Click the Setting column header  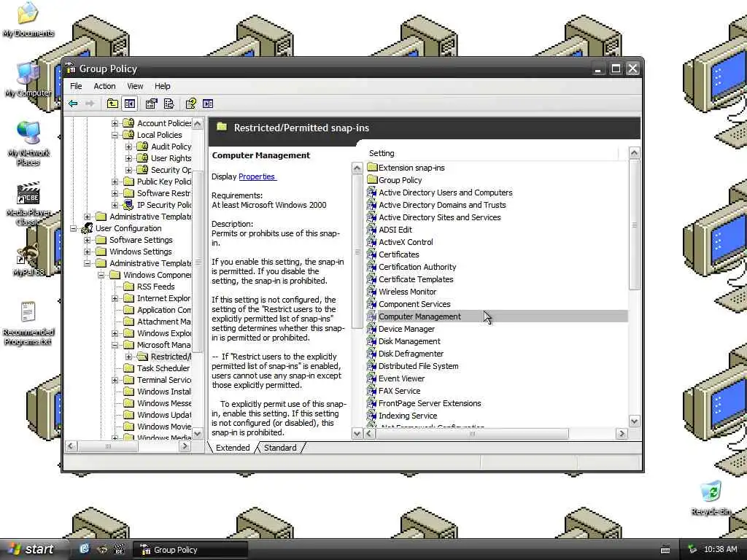pyautogui.click(x=492, y=153)
